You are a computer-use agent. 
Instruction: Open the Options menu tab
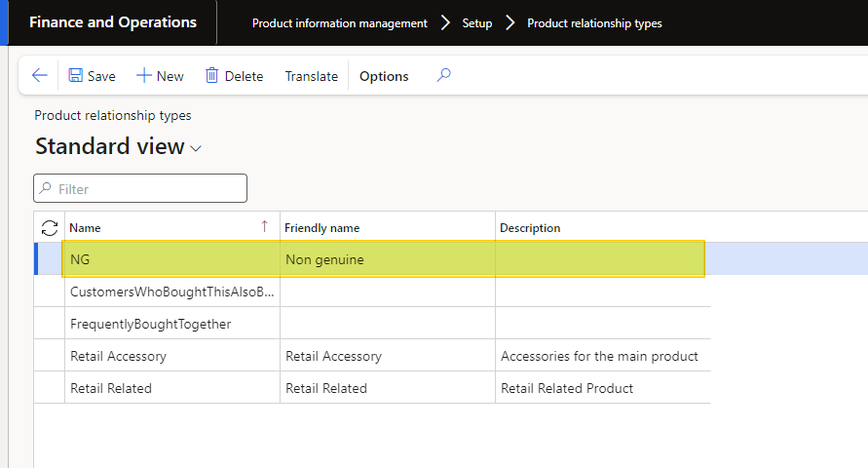[384, 76]
